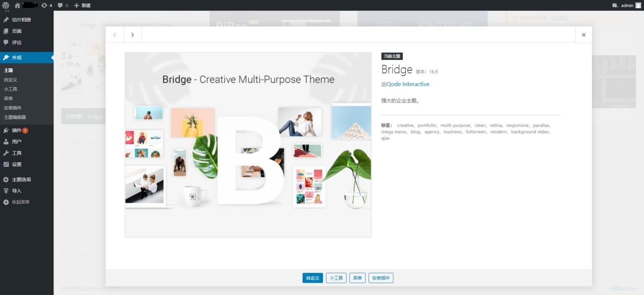Image resolution: width=644 pixels, height=295 pixels.
Task: Click the Bridge theme title heading
Action: click(397, 70)
